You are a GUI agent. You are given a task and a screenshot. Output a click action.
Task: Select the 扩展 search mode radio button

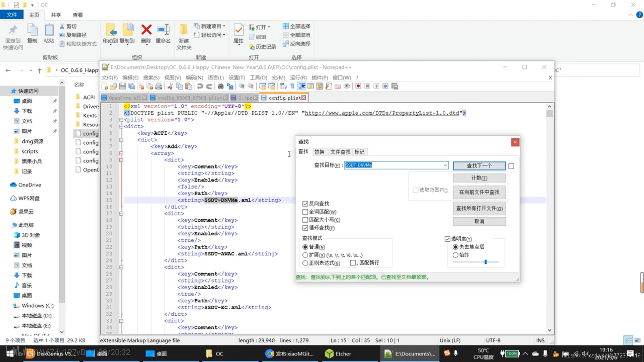tap(305, 255)
